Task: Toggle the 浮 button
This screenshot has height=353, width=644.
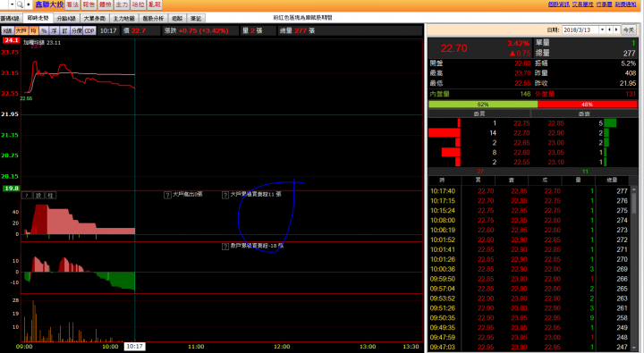Action: (x=54, y=30)
